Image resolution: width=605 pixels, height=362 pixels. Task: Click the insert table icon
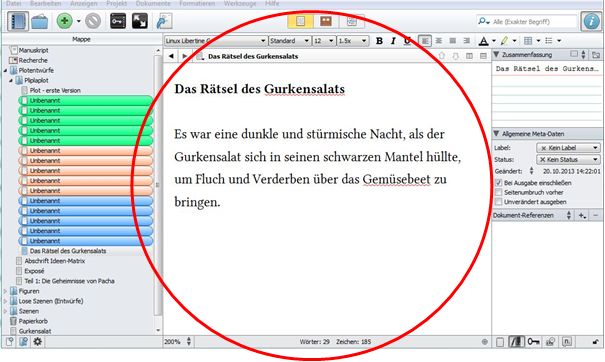pyautogui.click(x=528, y=41)
